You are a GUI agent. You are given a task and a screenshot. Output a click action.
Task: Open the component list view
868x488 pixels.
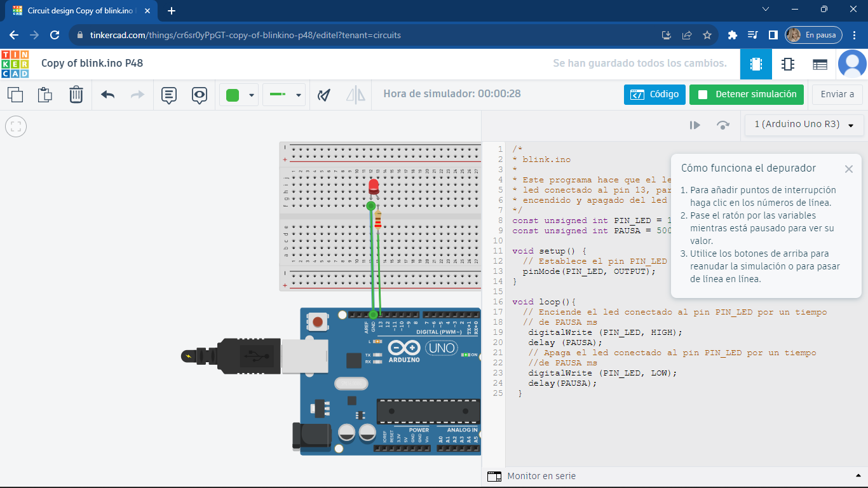(820, 64)
